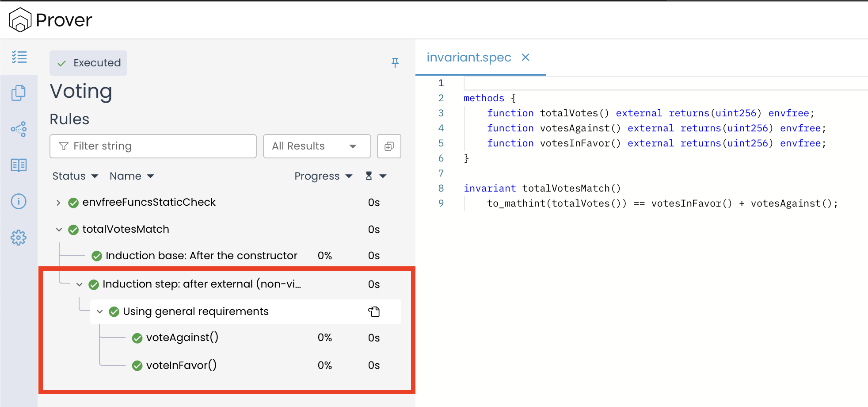This screenshot has width=868, height=407.
Task: Sort by Status column
Action: pyautogui.click(x=75, y=176)
